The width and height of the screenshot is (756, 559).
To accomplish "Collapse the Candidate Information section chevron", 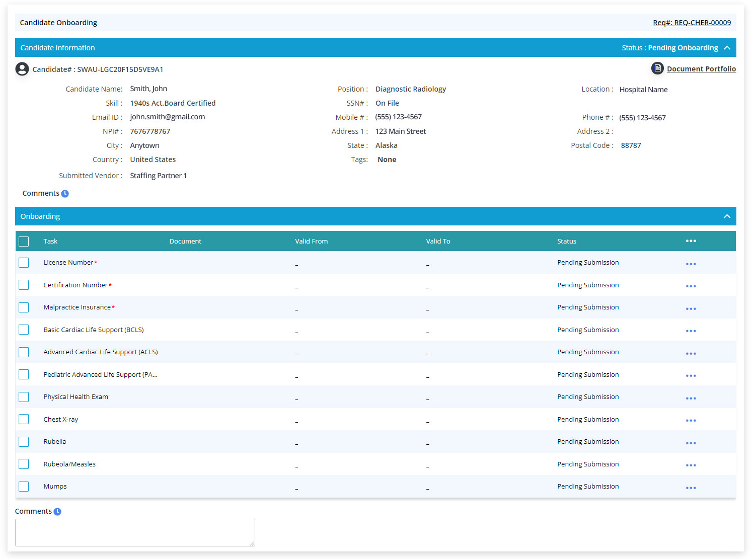I will (727, 48).
